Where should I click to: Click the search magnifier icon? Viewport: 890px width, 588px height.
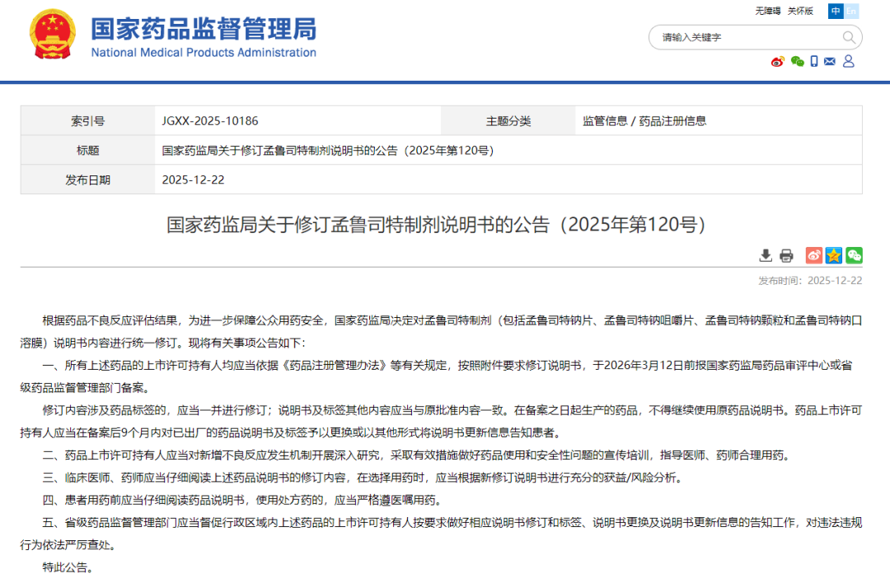pos(850,36)
